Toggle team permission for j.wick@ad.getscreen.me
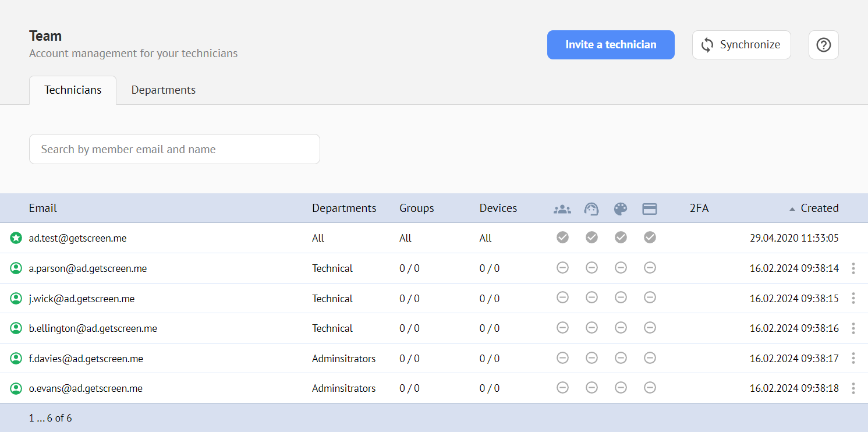868x432 pixels. [562, 298]
